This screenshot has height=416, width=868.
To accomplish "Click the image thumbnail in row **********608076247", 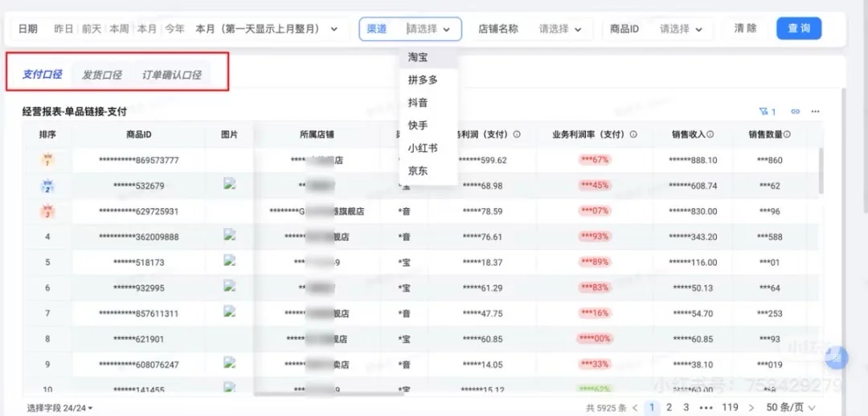I will [x=230, y=362].
